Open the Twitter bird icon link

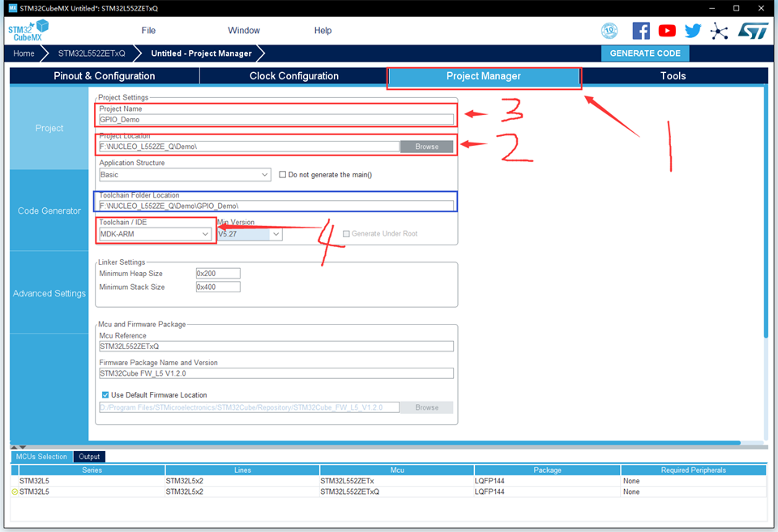click(x=693, y=31)
